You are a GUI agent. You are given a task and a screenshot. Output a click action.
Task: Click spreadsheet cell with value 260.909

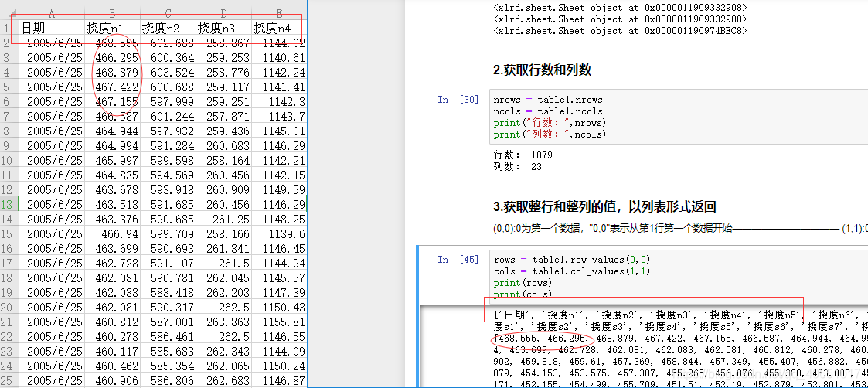[223, 189]
